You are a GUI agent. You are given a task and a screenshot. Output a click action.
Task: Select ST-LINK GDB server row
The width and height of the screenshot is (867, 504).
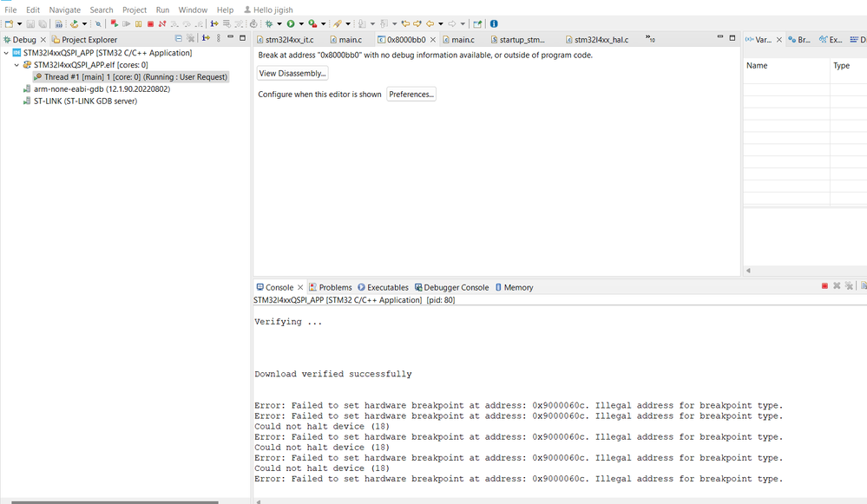(x=80, y=101)
